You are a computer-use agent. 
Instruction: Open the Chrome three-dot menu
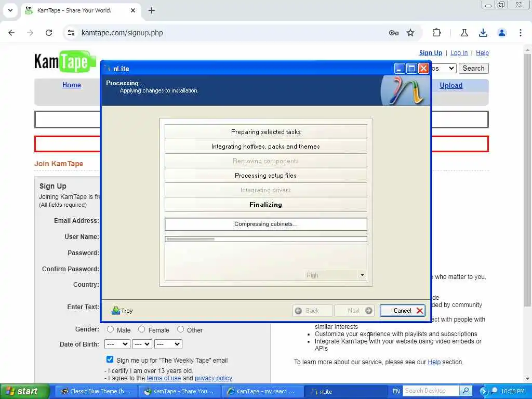click(x=521, y=33)
